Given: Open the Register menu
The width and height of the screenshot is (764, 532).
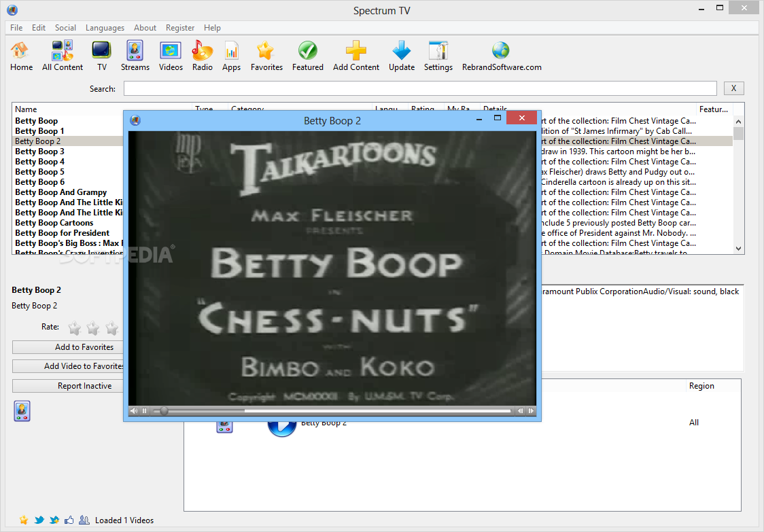Looking at the screenshot, I should click(180, 28).
